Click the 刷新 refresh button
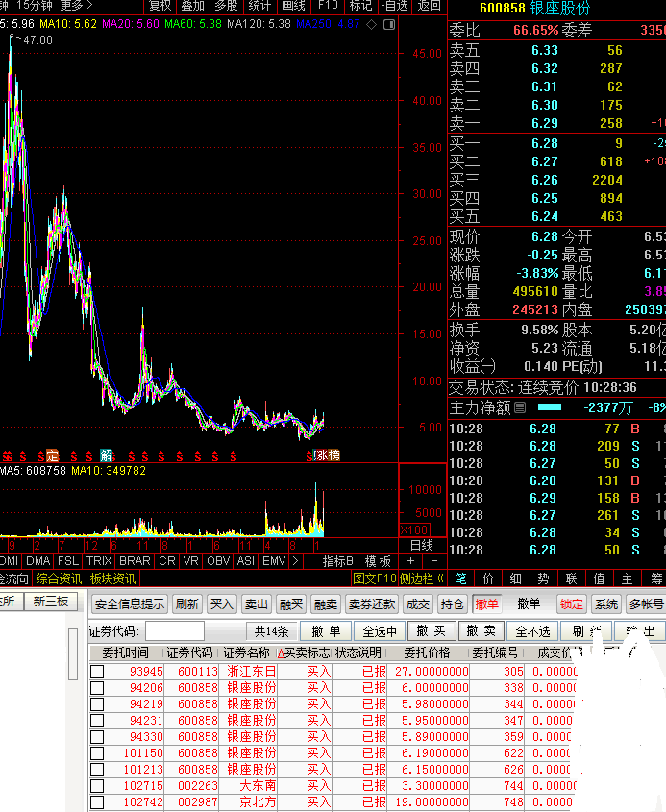 [x=187, y=603]
